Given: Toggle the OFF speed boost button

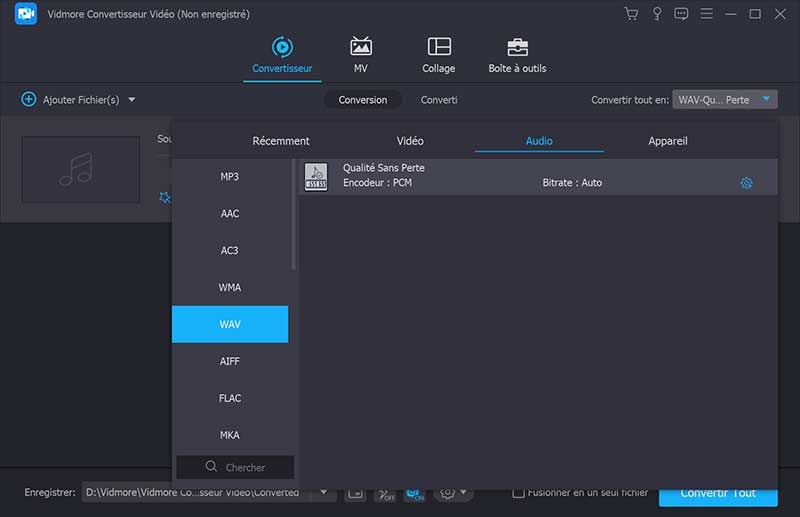Looking at the screenshot, I should pyautogui.click(x=385, y=494).
